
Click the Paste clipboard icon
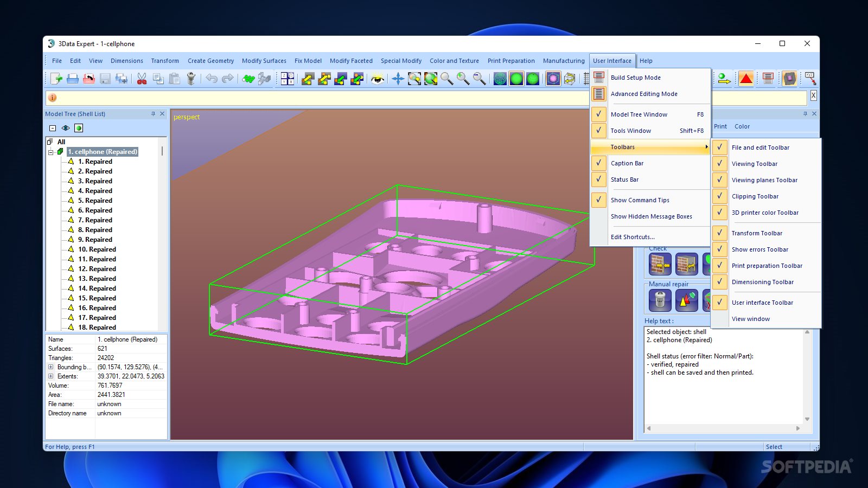(x=174, y=79)
